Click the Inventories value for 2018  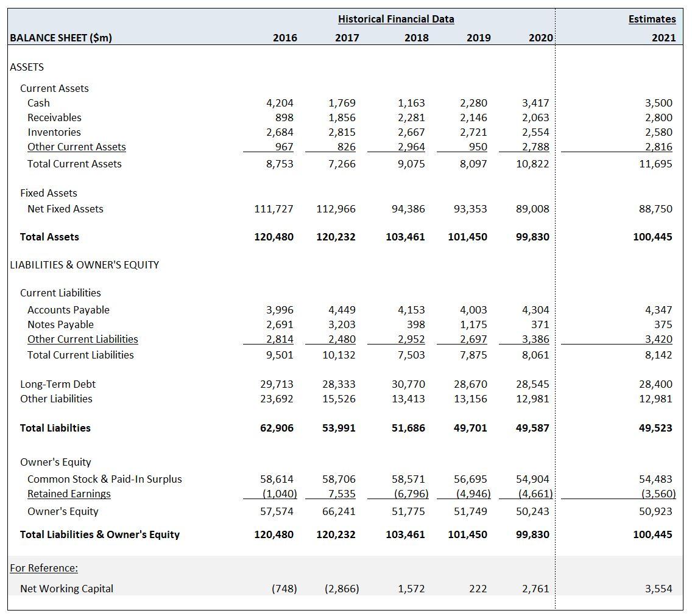(x=409, y=132)
